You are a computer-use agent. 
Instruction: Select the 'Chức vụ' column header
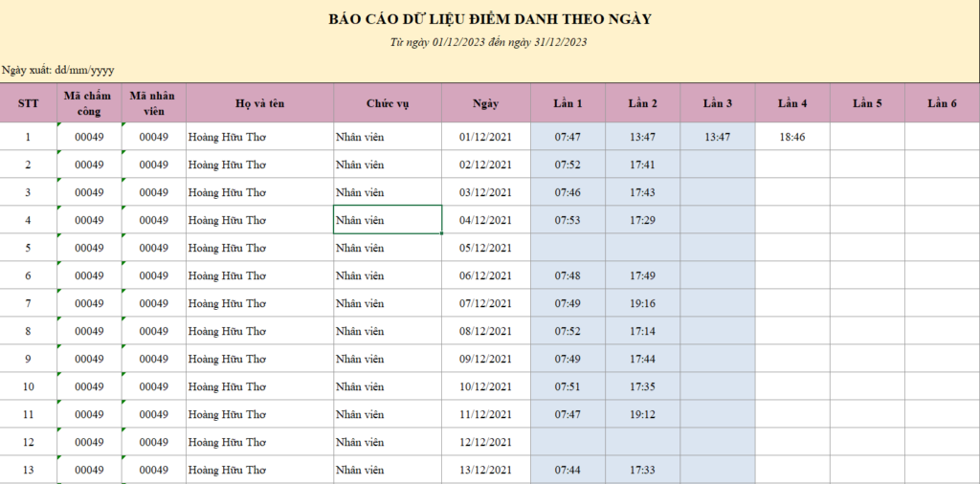pos(387,103)
